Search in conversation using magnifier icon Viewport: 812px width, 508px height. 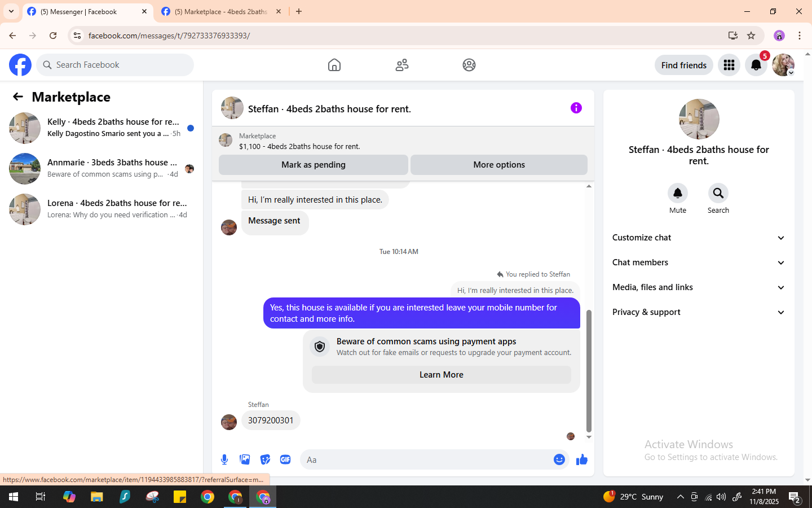(x=718, y=193)
